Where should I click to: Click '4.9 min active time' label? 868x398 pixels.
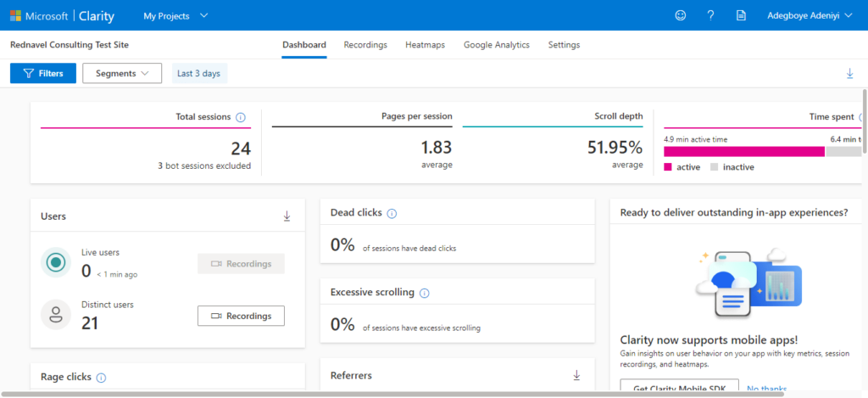pos(695,140)
